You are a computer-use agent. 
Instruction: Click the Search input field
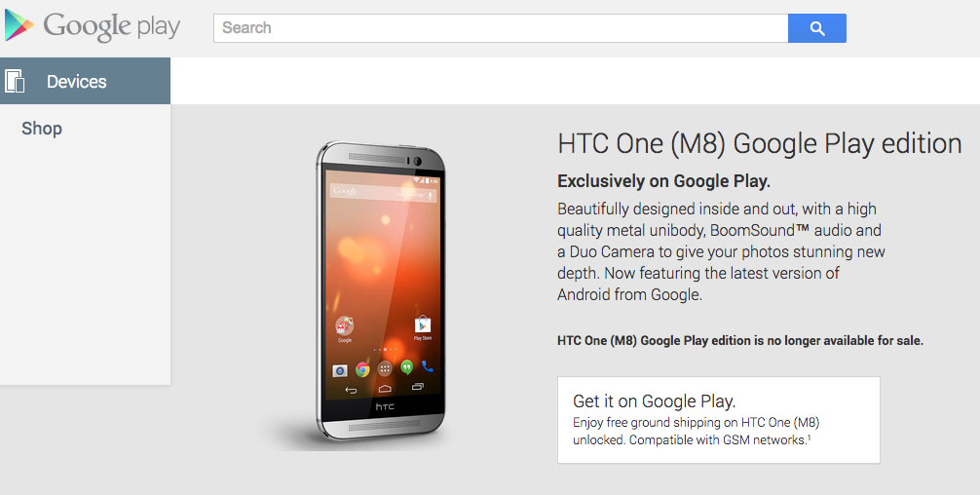[501, 28]
